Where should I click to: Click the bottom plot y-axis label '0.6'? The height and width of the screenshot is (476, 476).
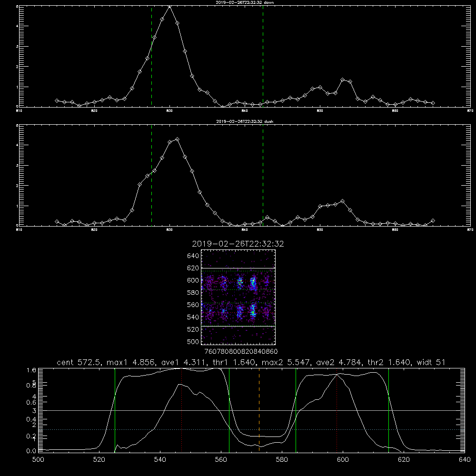coord(31,402)
